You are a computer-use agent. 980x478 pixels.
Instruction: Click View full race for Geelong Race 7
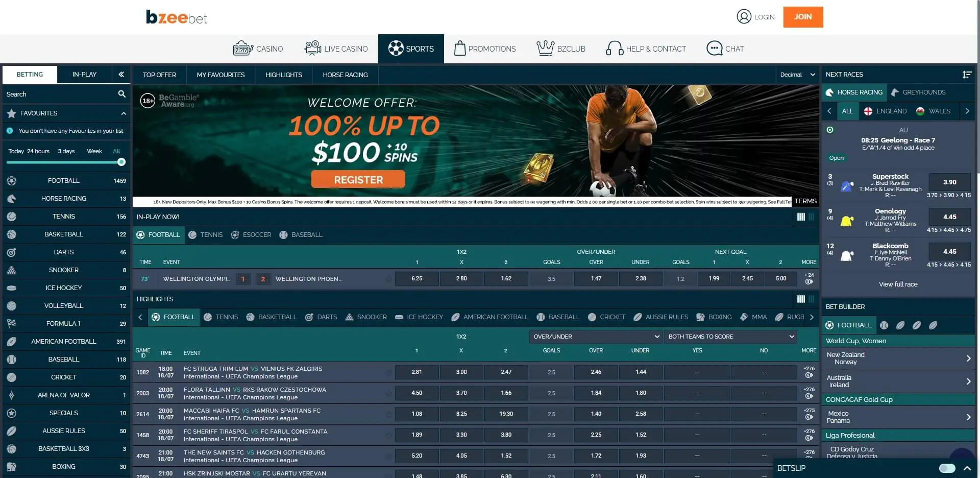click(x=898, y=284)
